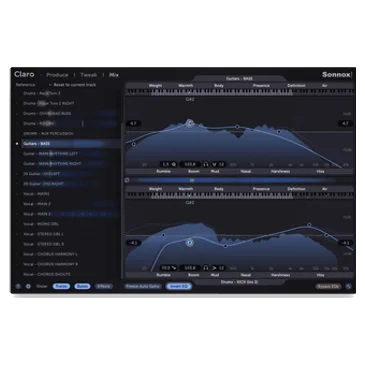Click Body label on lower EQ header
The height and width of the screenshot is (365, 365).
click(x=219, y=189)
